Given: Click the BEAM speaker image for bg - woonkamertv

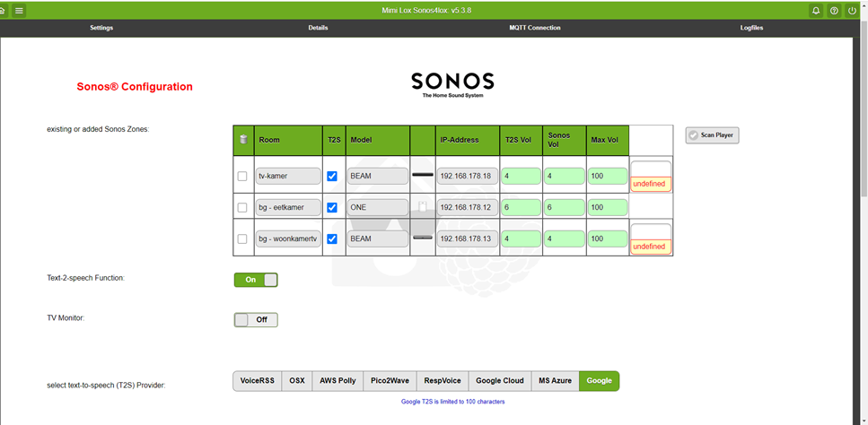Looking at the screenshot, I should tap(423, 239).
